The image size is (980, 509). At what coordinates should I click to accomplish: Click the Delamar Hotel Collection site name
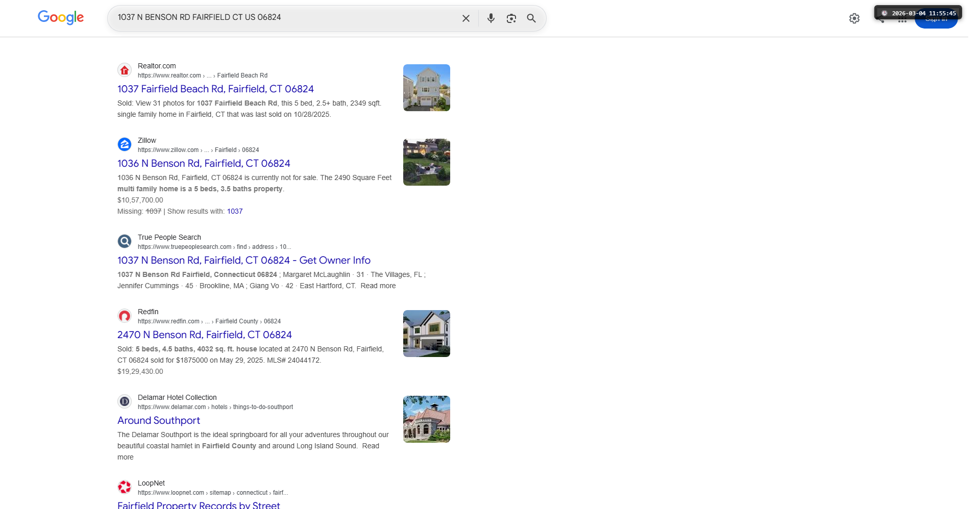coord(177,397)
